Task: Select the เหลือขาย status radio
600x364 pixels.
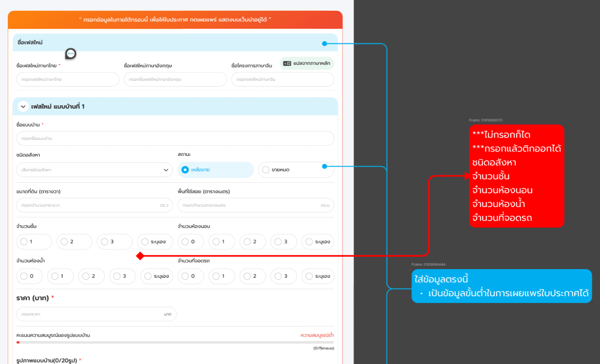Action: (x=216, y=170)
